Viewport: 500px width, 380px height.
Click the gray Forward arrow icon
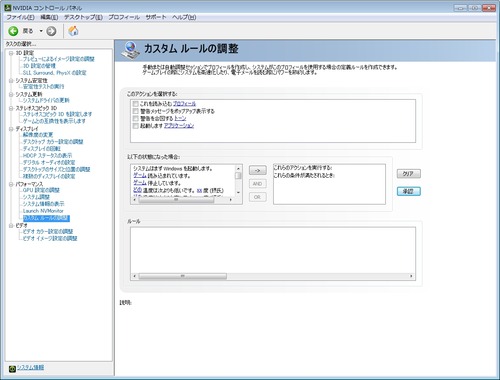tap(51, 31)
